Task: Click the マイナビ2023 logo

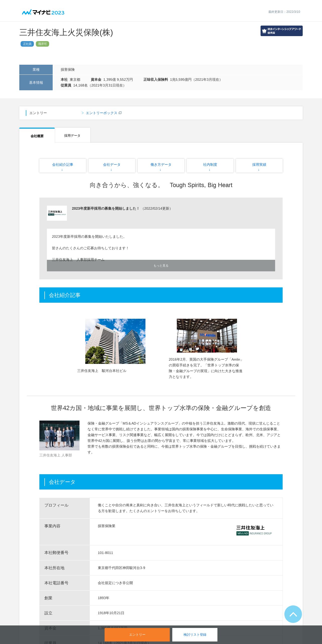Action: 43,12
